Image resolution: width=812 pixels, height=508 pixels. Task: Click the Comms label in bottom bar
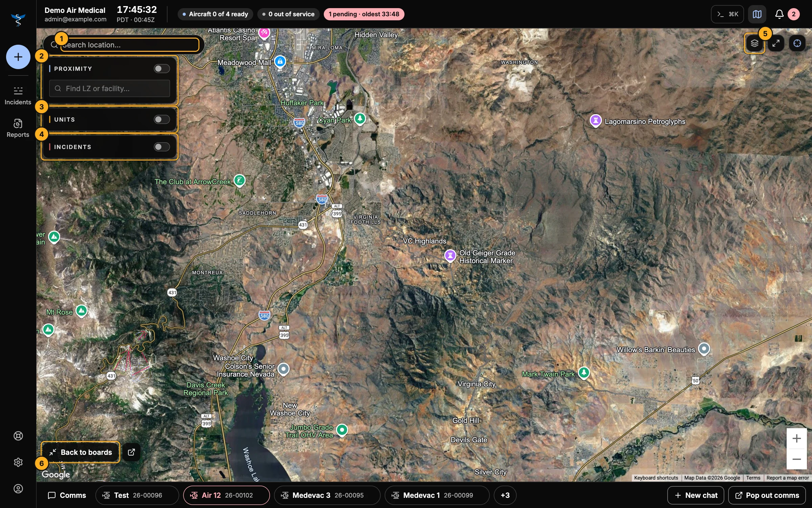point(67,495)
